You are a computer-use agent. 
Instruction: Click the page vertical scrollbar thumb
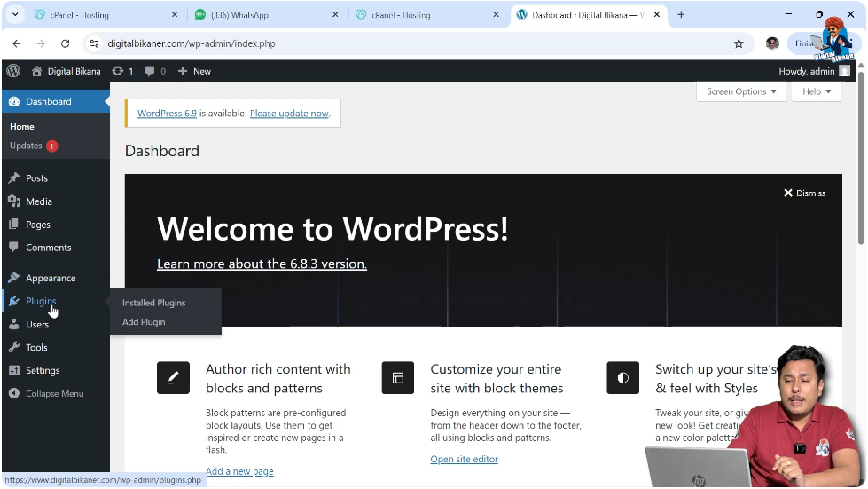pos(861,157)
